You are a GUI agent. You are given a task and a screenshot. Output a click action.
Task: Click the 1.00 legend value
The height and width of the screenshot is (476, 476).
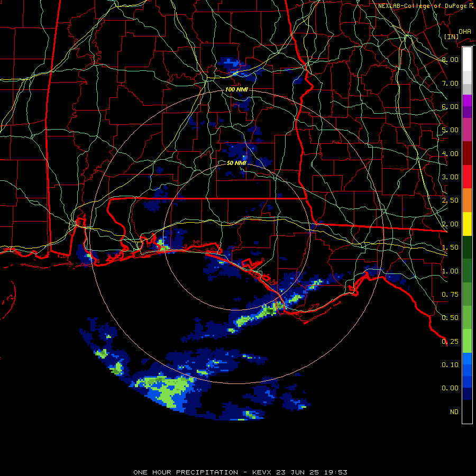tap(450, 271)
